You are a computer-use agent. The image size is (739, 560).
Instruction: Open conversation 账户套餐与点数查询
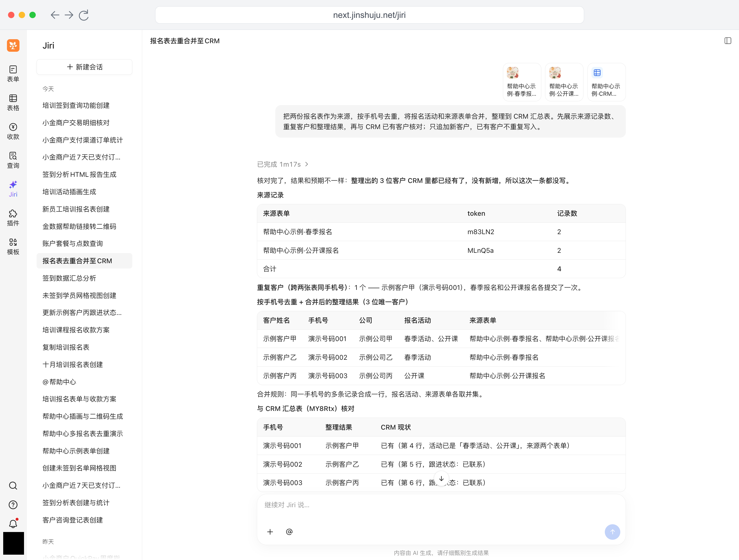(x=84, y=243)
